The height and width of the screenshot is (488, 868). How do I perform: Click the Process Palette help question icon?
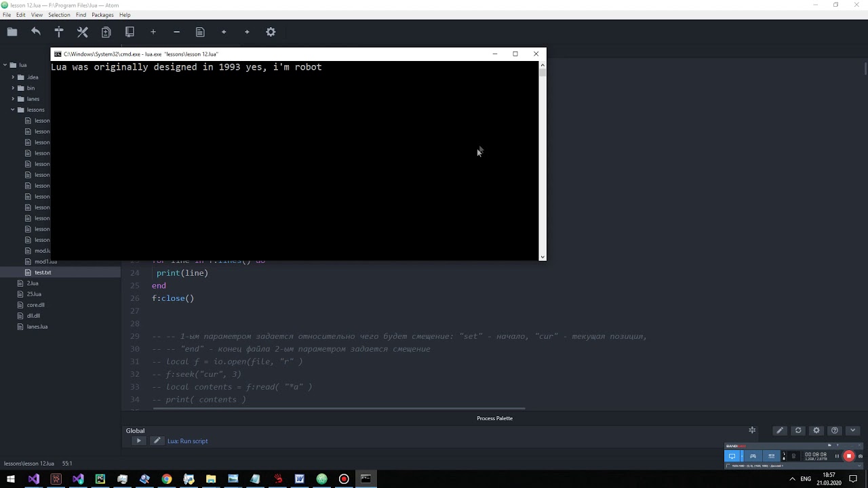pos(835,430)
